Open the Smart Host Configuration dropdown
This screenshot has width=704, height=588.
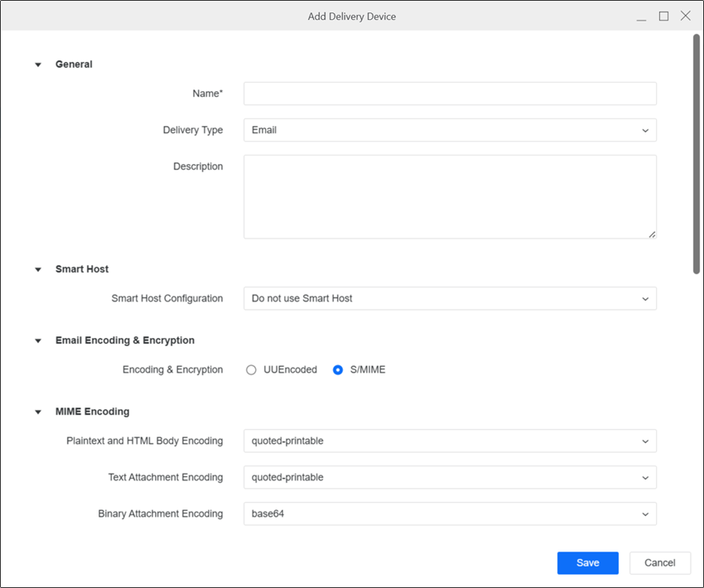[450, 298]
